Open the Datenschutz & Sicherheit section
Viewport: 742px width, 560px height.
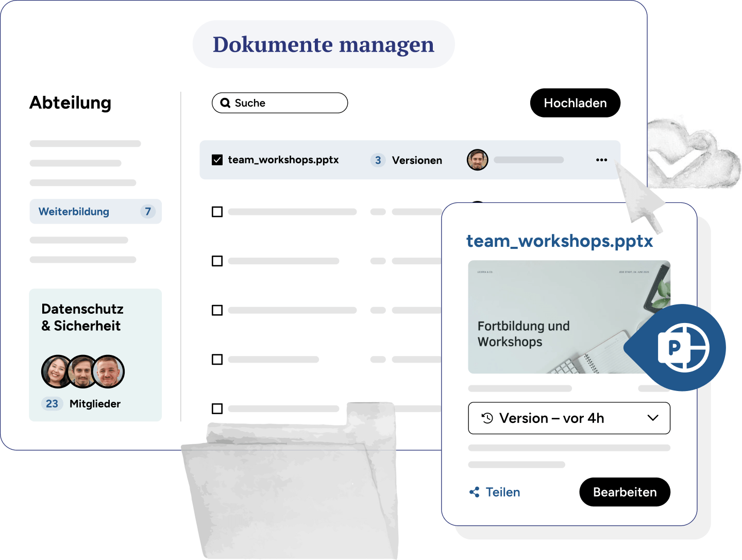pyautogui.click(x=82, y=317)
